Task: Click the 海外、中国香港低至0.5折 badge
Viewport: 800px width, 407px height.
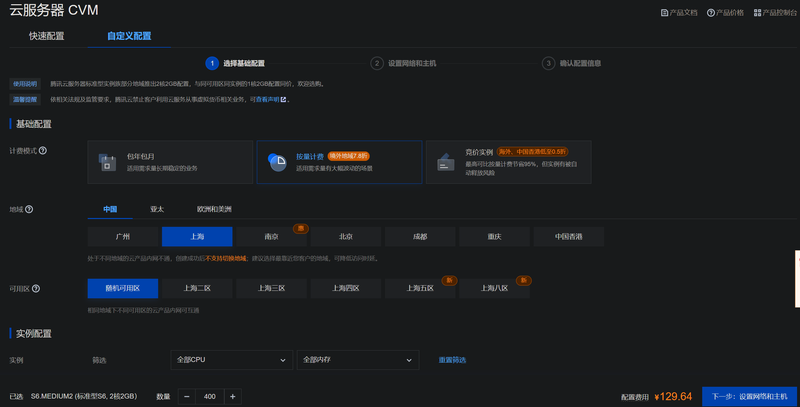Action: pos(532,151)
